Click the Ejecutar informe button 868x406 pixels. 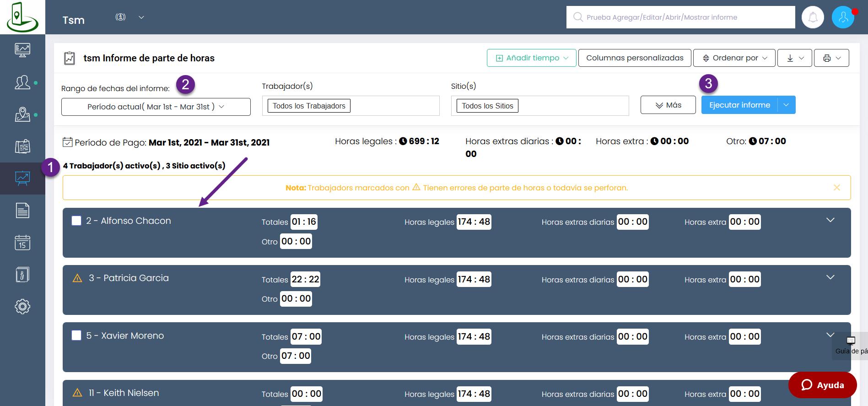739,105
